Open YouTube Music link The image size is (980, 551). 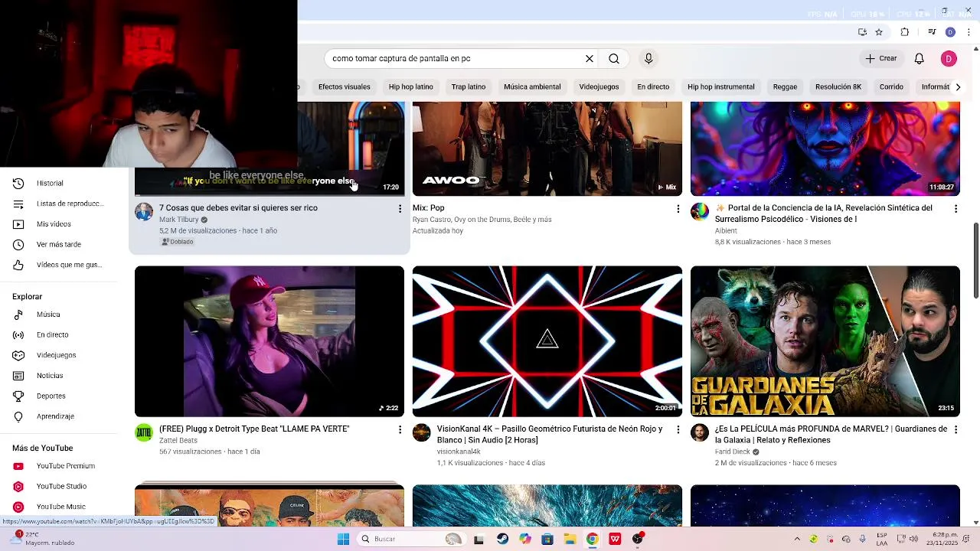(x=63, y=507)
